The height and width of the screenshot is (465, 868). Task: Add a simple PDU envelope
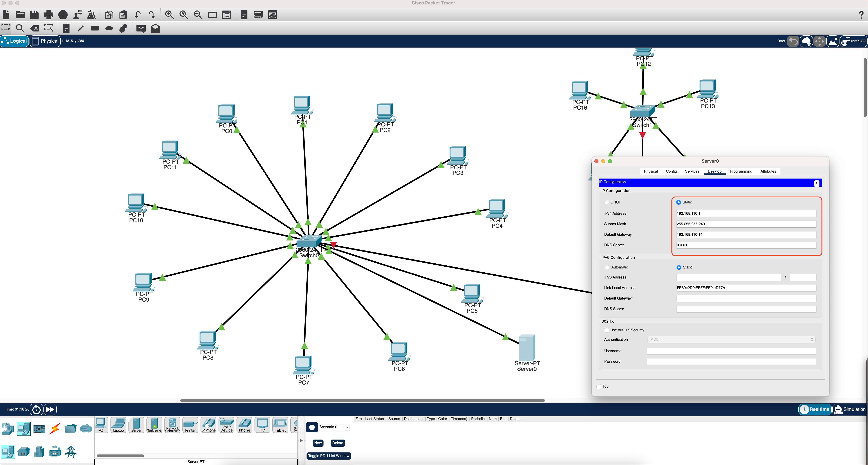click(141, 29)
